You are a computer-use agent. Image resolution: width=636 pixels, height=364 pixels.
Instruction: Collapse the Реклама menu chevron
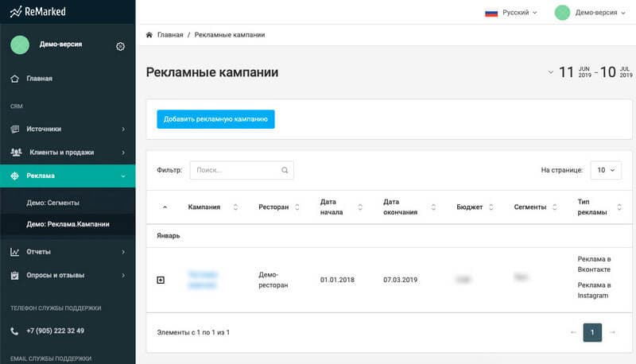coord(123,176)
